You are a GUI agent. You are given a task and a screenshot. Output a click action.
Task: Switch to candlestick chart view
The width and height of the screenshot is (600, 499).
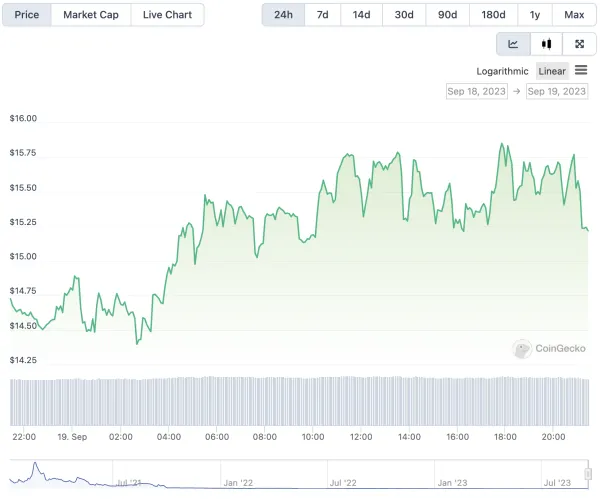pyautogui.click(x=546, y=44)
